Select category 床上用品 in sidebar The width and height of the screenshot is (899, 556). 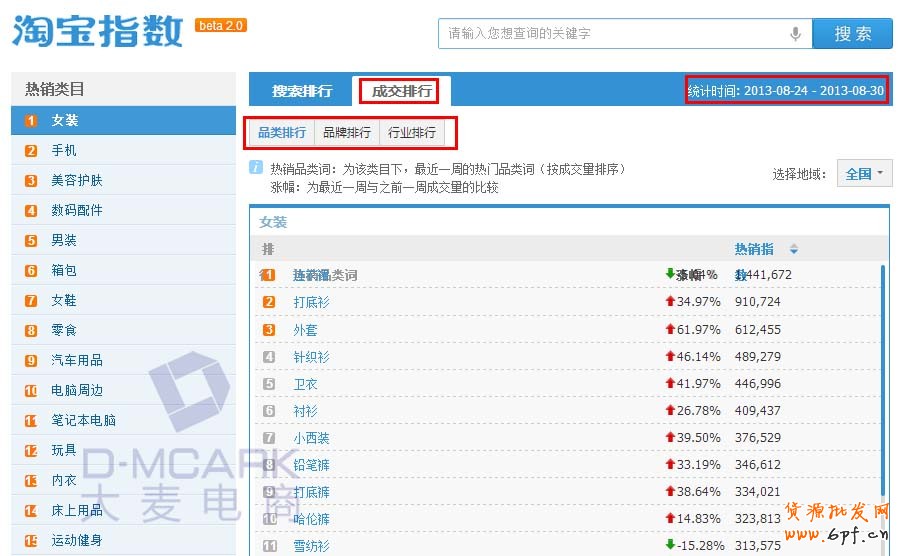coord(123,510)
